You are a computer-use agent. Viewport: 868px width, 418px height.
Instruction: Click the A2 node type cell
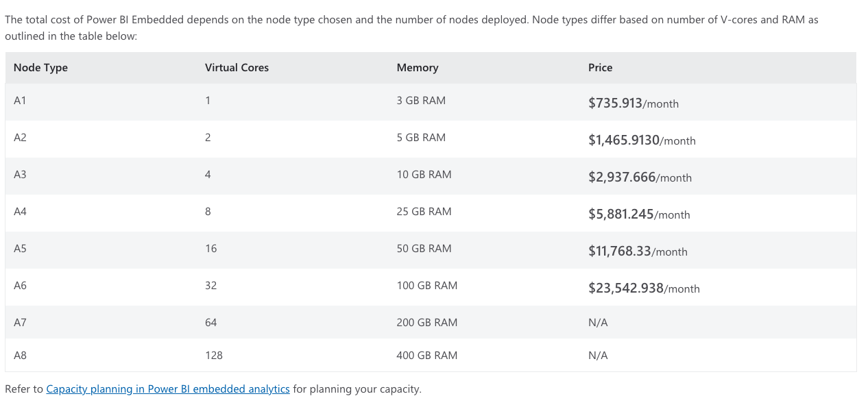20,138
